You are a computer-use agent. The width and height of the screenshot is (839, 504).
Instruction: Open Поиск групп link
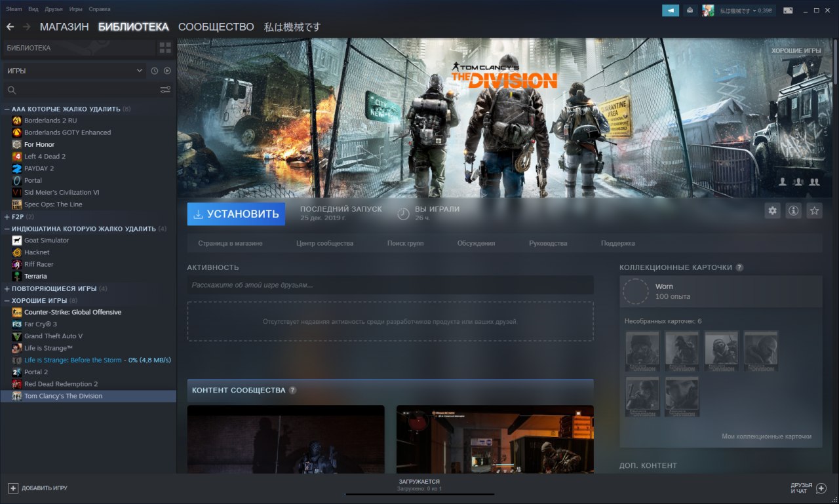pyautogui.click(x=405, y=243)
